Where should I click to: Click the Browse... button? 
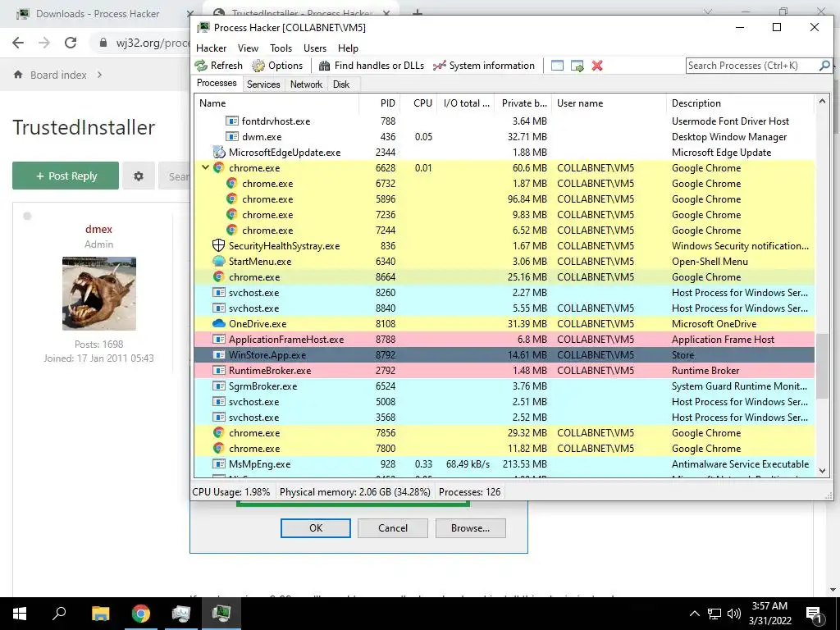point(470,527)
